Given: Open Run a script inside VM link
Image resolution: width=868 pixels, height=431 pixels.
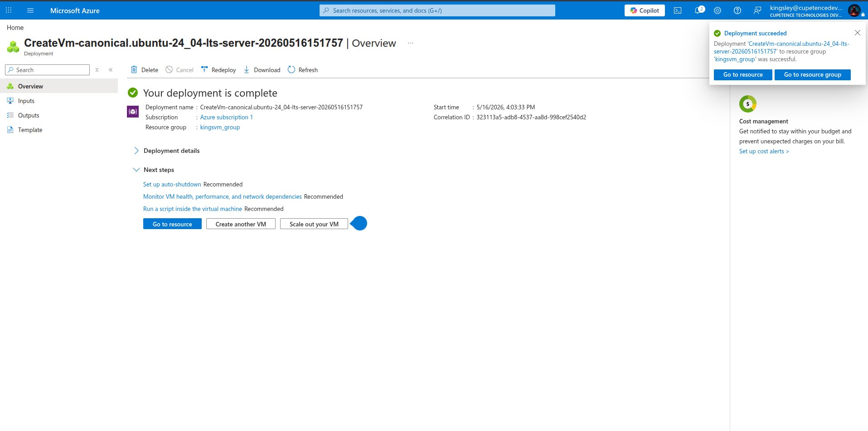Looking at the screenshot, I should click(x=193, y=209).
